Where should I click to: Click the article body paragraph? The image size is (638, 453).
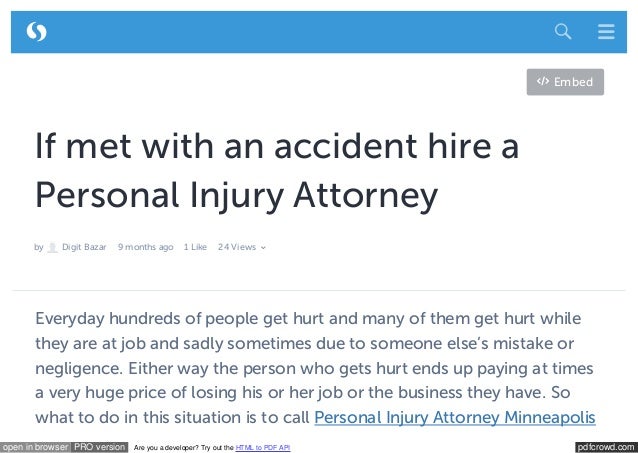coord(315,368)
